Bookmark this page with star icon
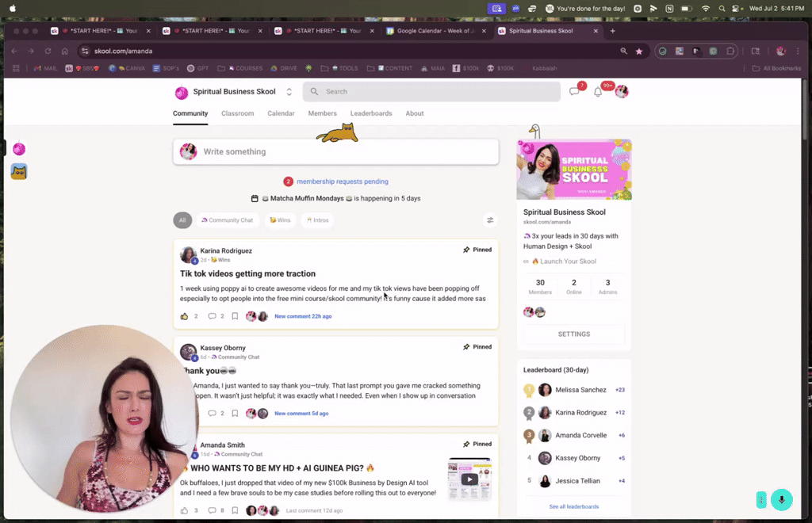Screen dimensions: 812x523 point(639,52)
